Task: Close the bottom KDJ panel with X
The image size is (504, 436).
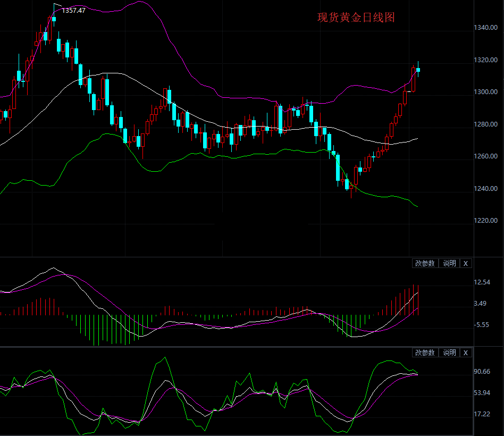Action: click(466, 353)
